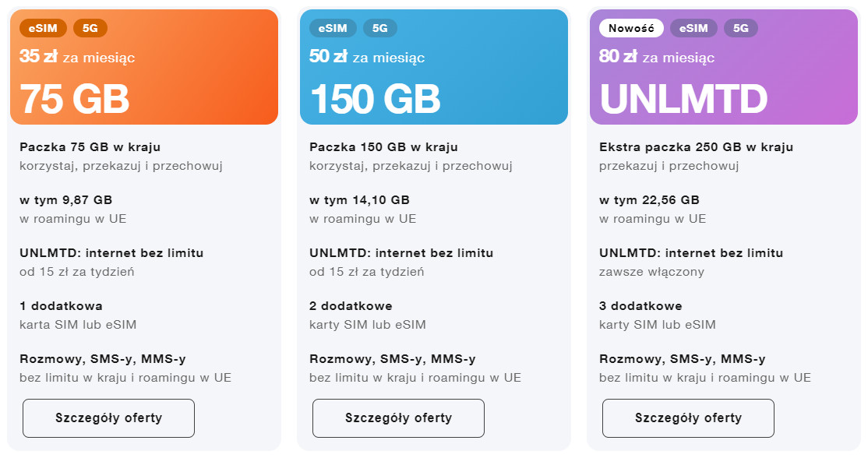Click Ekstra paczka 250 GB w kraju text
This screenshot has height=458, width=868.
(x=696, y=147)
